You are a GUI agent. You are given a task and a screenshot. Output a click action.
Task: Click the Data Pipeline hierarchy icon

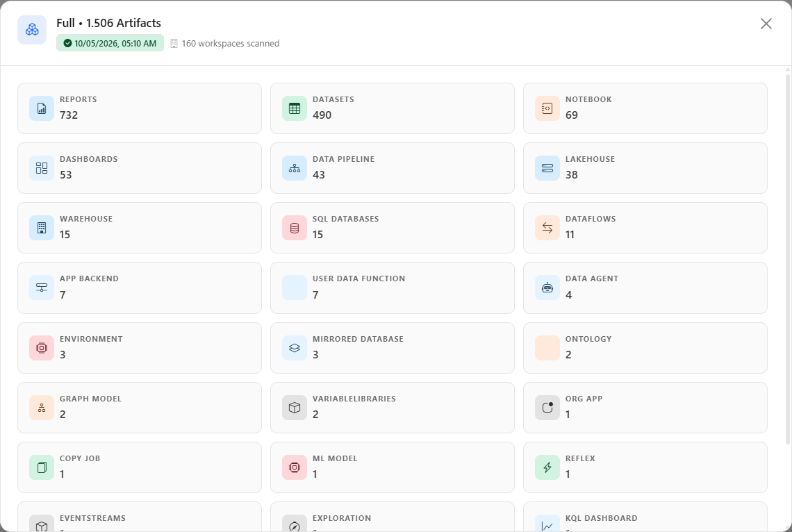(x=295, y=168)
